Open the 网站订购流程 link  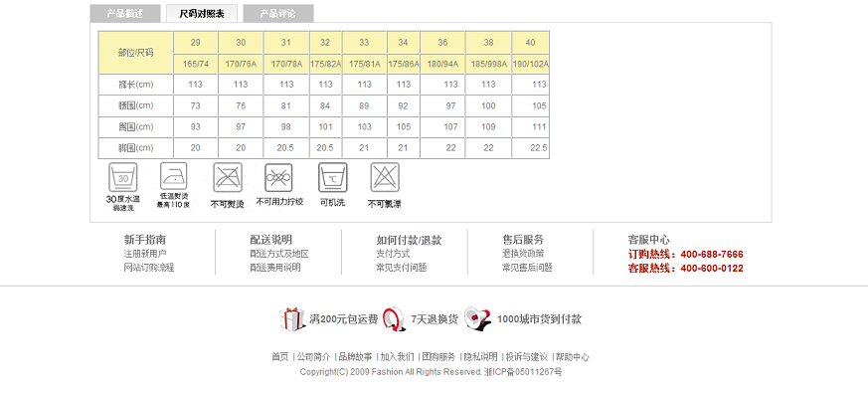click(x=149, y=268)
